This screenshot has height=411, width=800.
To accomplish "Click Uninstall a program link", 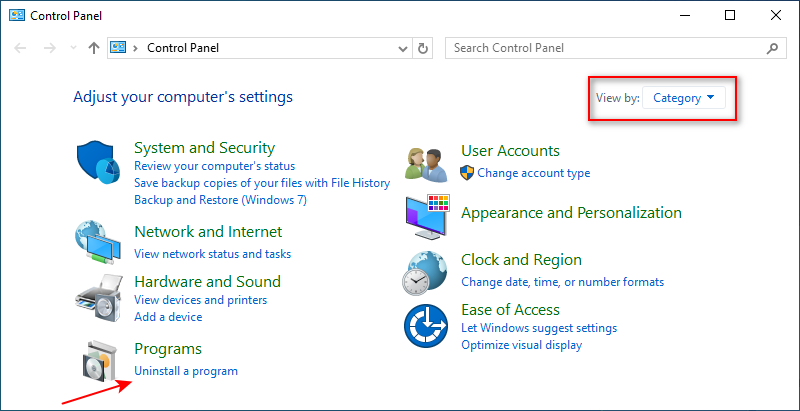I will click(186, 371).
